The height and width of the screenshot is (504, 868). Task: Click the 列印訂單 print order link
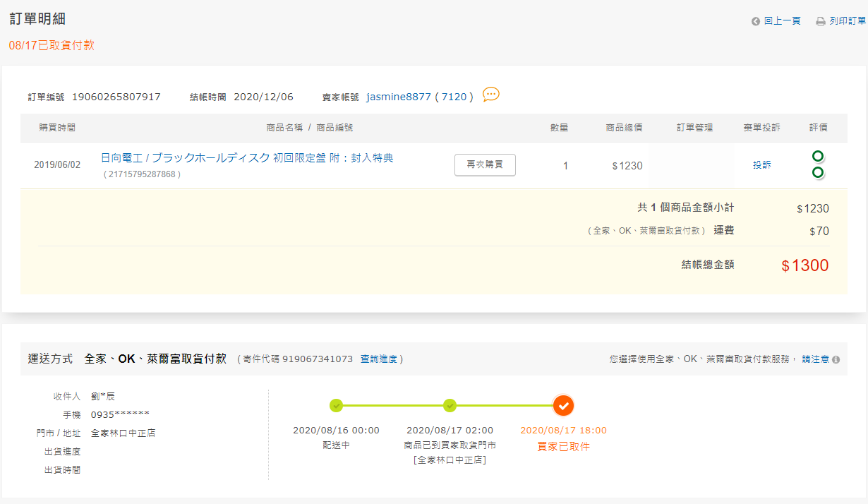click(848, 21)
